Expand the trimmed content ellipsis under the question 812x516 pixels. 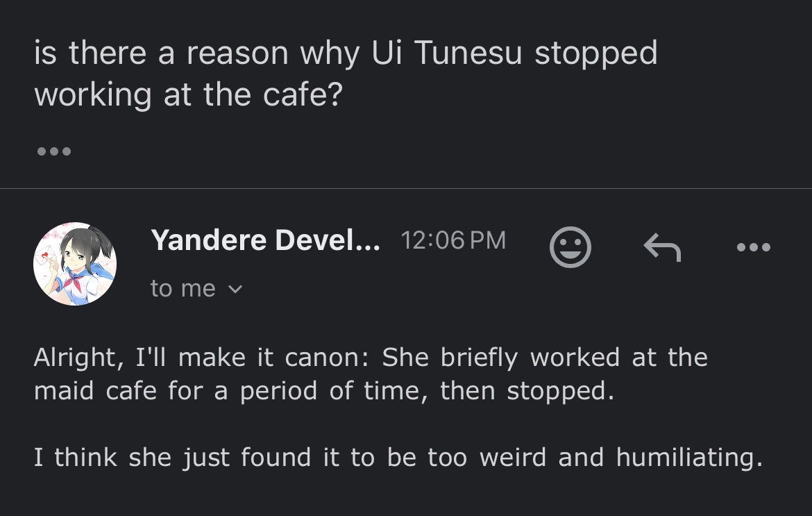53,151
